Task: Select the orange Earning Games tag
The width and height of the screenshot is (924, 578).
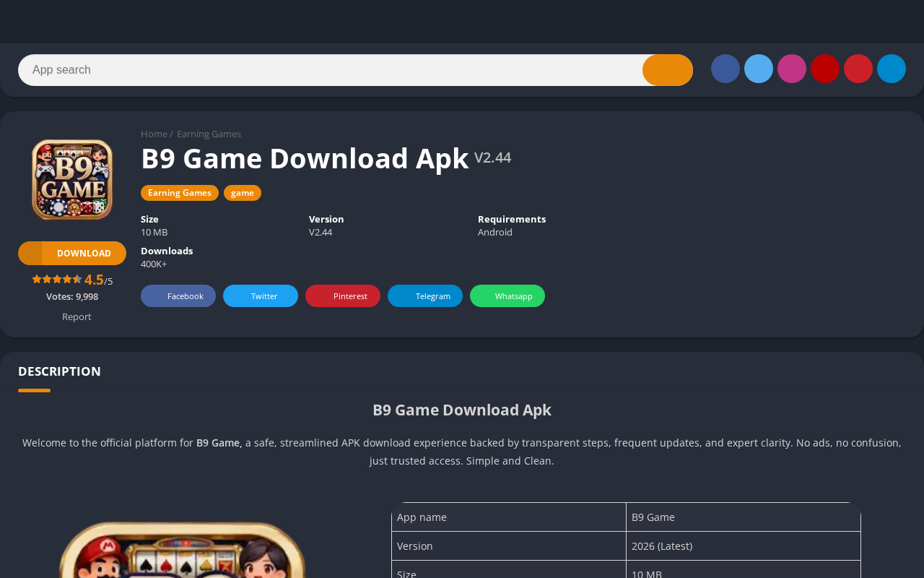Action: (180, 193)
